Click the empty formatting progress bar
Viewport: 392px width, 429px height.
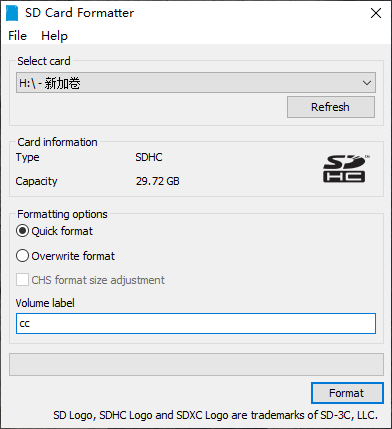196,364
